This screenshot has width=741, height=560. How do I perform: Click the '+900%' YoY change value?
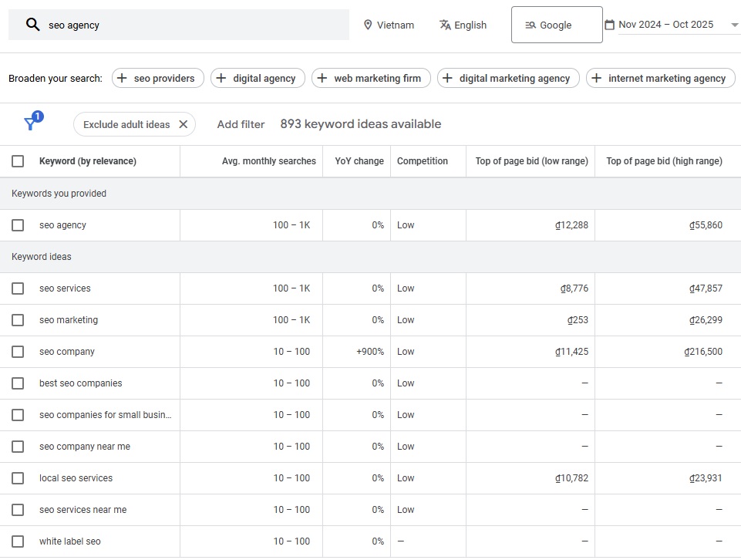pyautogui.click(x=370, y=352)
